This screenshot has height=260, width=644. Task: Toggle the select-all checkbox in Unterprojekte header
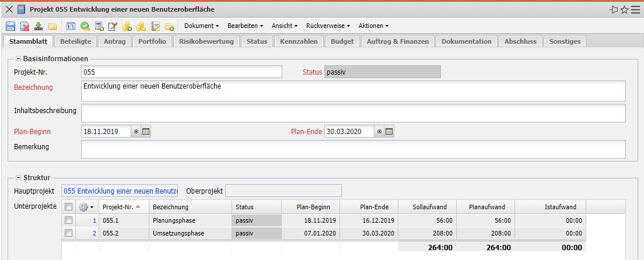click(69, 206)
